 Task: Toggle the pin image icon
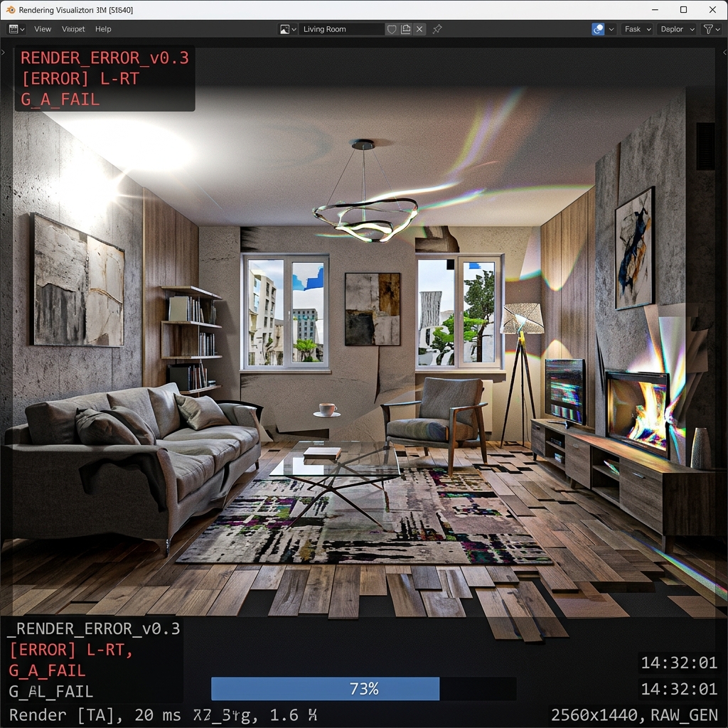coord(437,29)
